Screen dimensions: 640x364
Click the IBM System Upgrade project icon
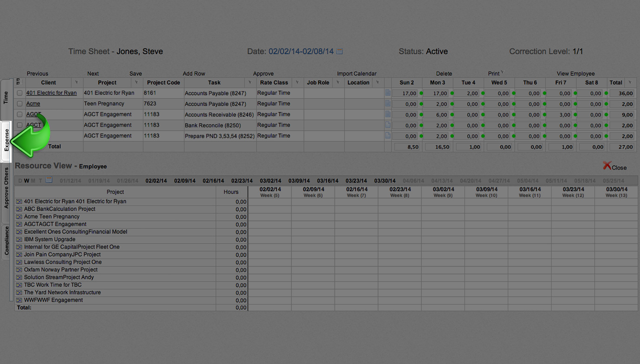tap(19, 239)
